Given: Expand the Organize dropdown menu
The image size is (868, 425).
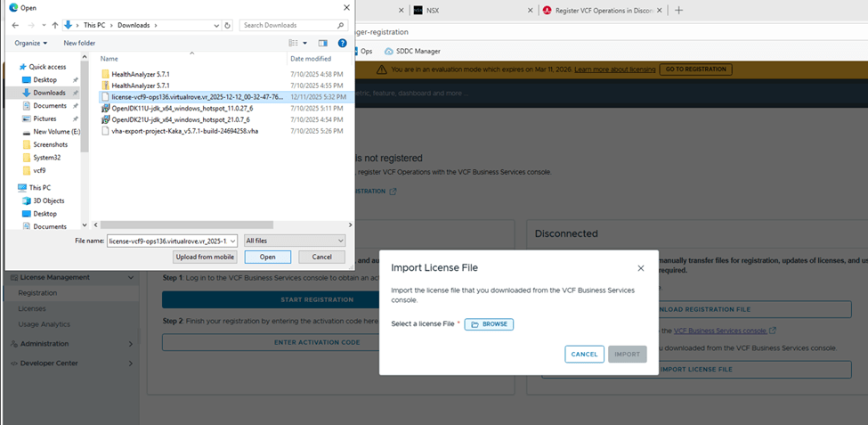Looking at the screenshot, I should (31, 43).
